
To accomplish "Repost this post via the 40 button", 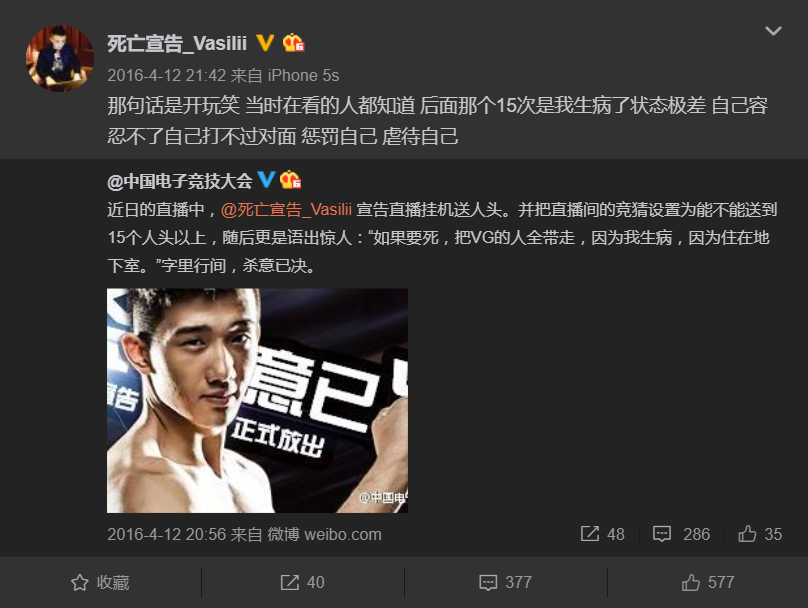I will (302, 583).
